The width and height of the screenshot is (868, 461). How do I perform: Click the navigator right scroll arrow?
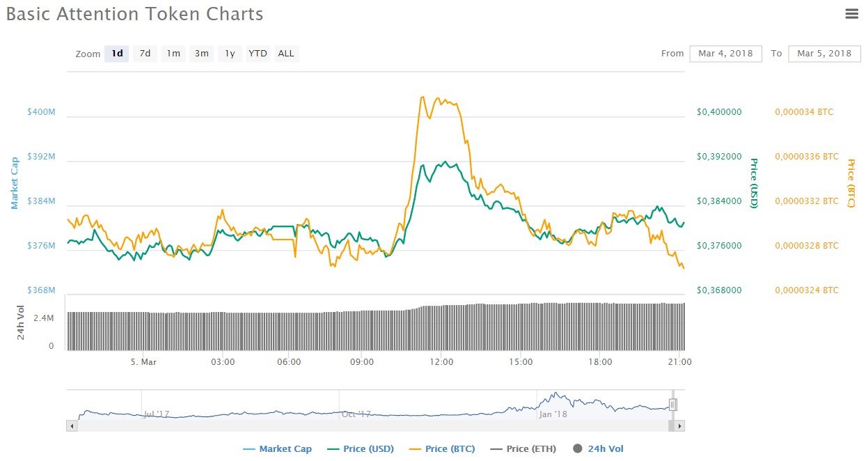680,425
